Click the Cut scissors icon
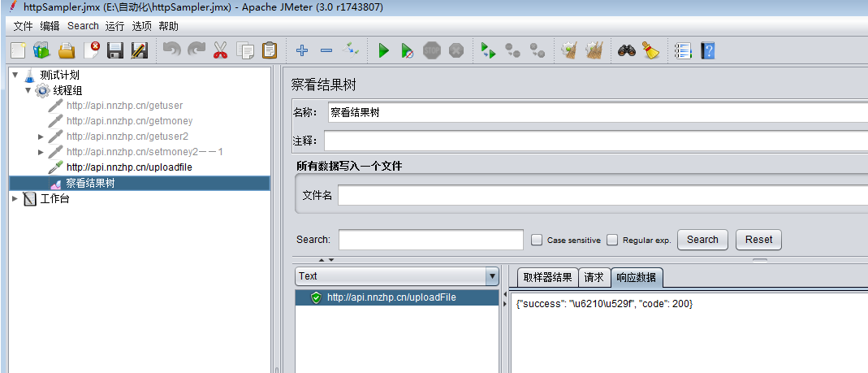 220,51
